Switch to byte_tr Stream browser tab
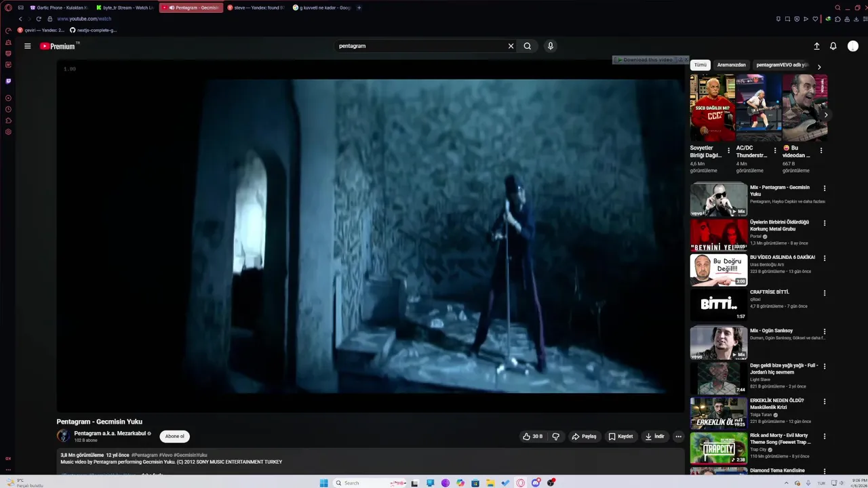This screenshot has width=868, height=488. coord(125,7)
